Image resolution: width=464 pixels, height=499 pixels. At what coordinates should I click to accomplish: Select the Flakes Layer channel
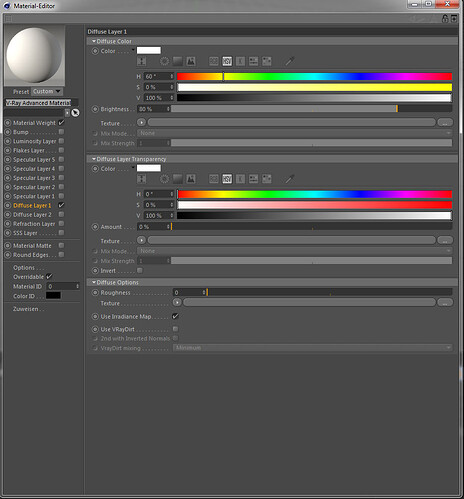tap(29, 150)
